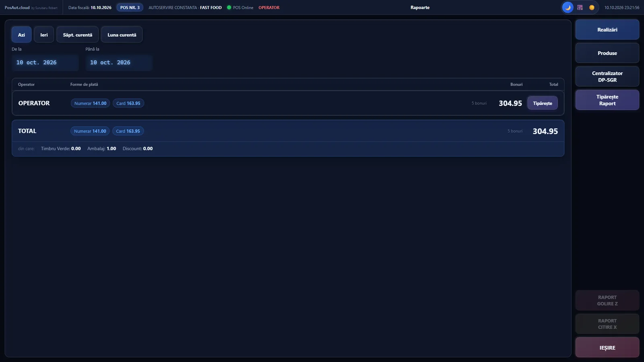Click the green POS Online status dot
This screenshot has width=644, height=362.
tap(229, 8)
